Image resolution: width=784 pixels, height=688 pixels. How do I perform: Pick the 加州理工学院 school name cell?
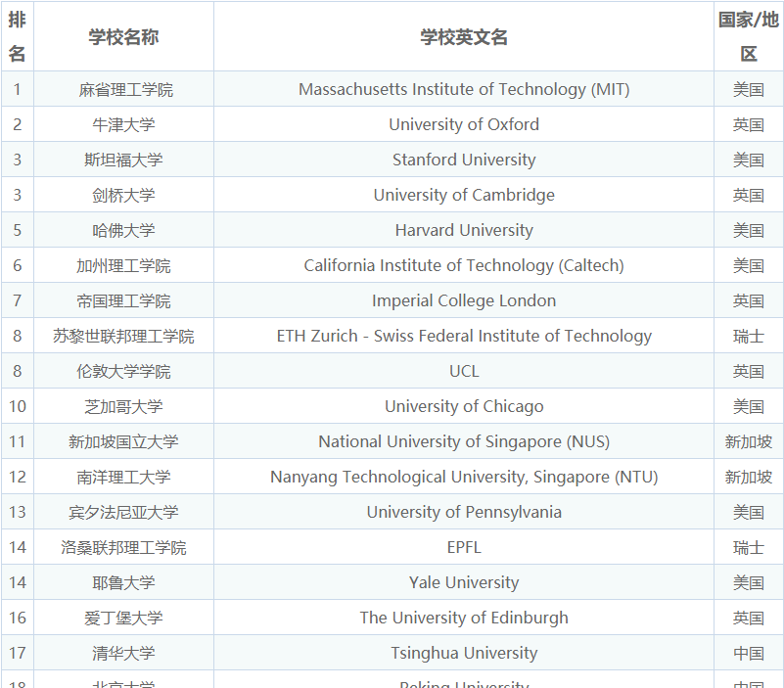123,265
